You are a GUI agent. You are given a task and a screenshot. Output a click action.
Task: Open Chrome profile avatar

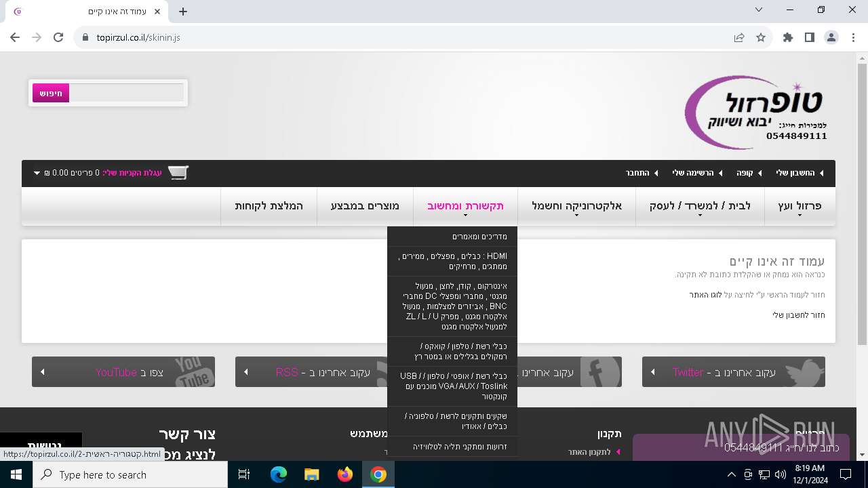coord(831,38)
